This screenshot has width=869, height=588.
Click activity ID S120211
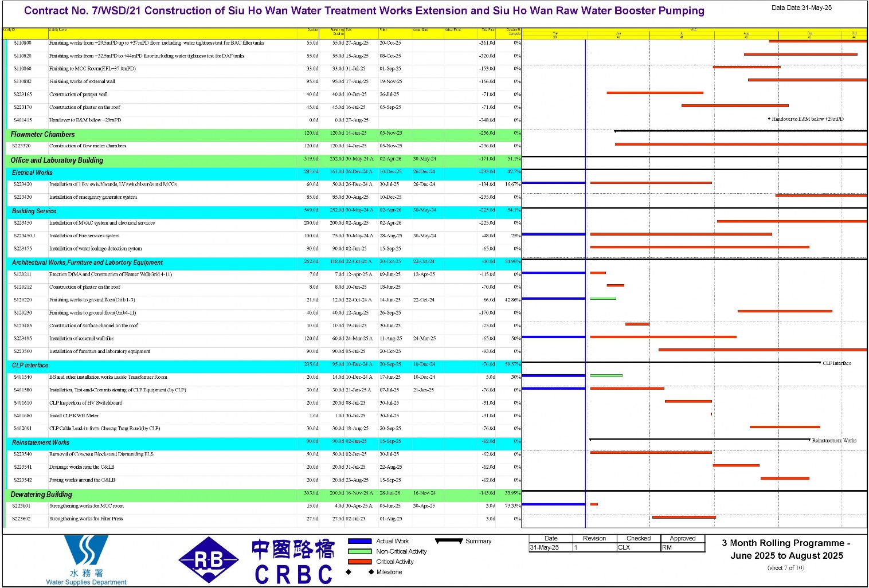[22, 275]
